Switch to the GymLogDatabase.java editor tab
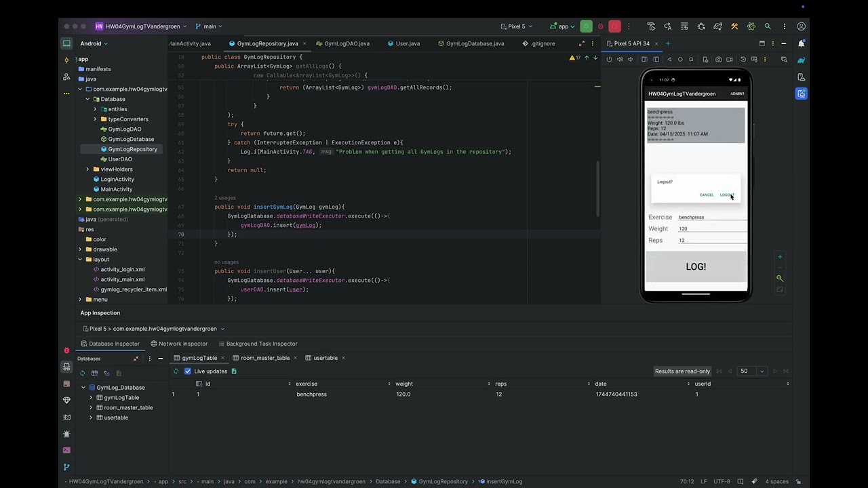Image resolution: width=868 pixels, height=488 pixels. click(x=471, y=43)
